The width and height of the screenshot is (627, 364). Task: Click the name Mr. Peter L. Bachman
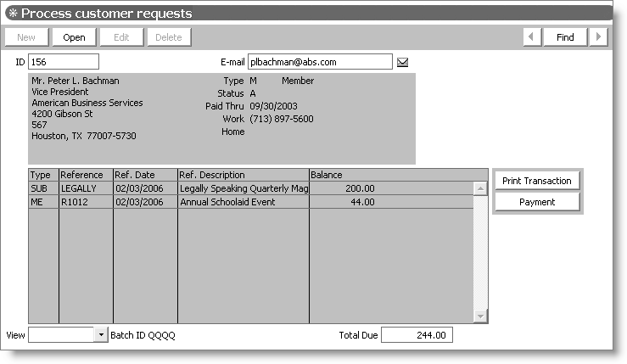(x=76, y=81)
